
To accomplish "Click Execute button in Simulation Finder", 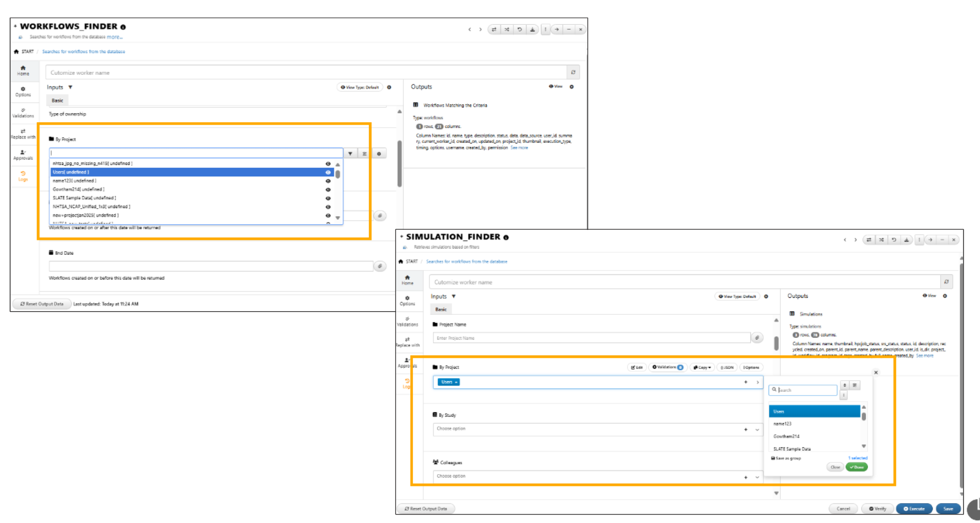I will 914,509.
